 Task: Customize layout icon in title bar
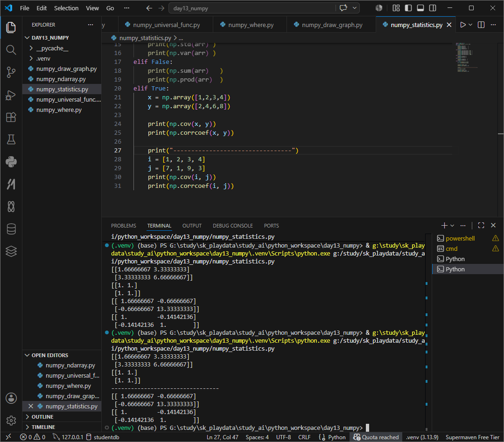[x=396, y=8]
